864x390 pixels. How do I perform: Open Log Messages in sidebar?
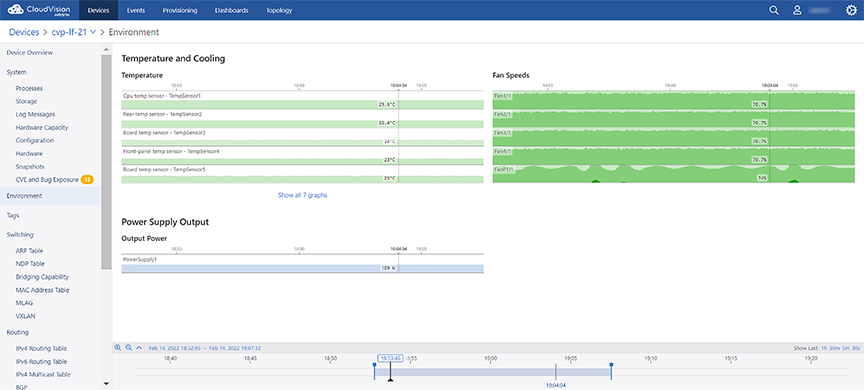[35, 114]
